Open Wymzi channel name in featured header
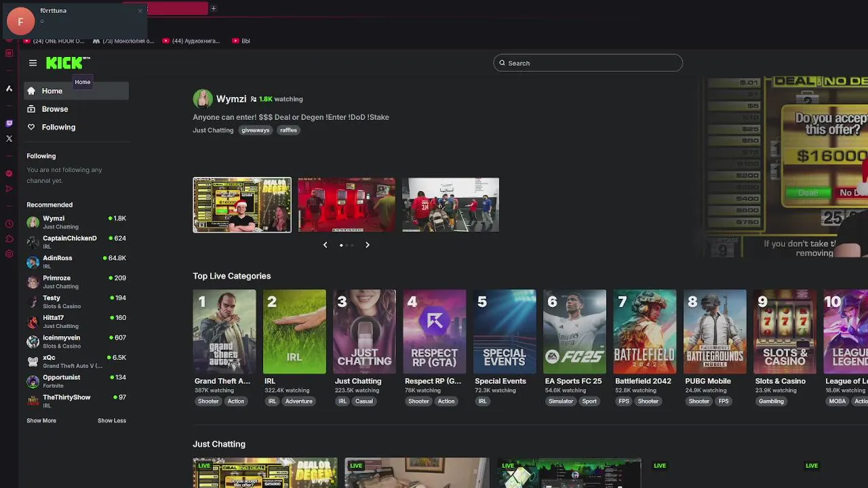Image resolution: width=868 pixels, height=488 pixels. pos(231,99)
